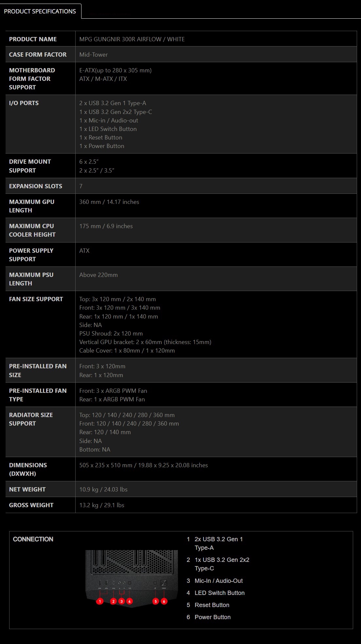361x644 pixels.
Task: Click red marker 4 for LED Switch Button
Action: point(130,601)
